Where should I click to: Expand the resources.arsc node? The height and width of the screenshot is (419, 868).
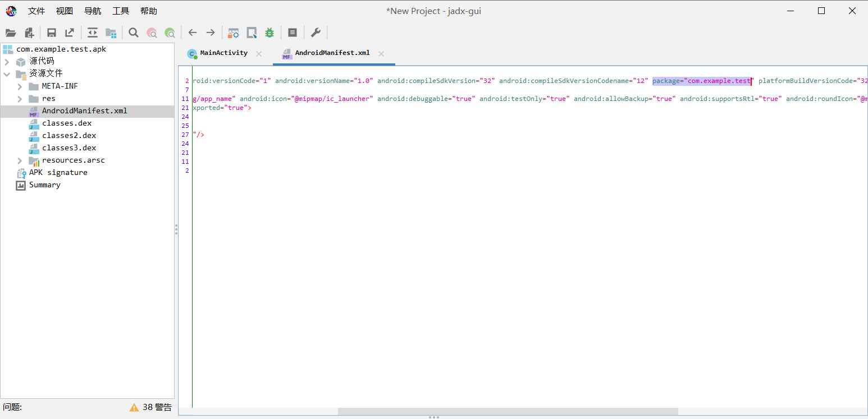point(20,160)
